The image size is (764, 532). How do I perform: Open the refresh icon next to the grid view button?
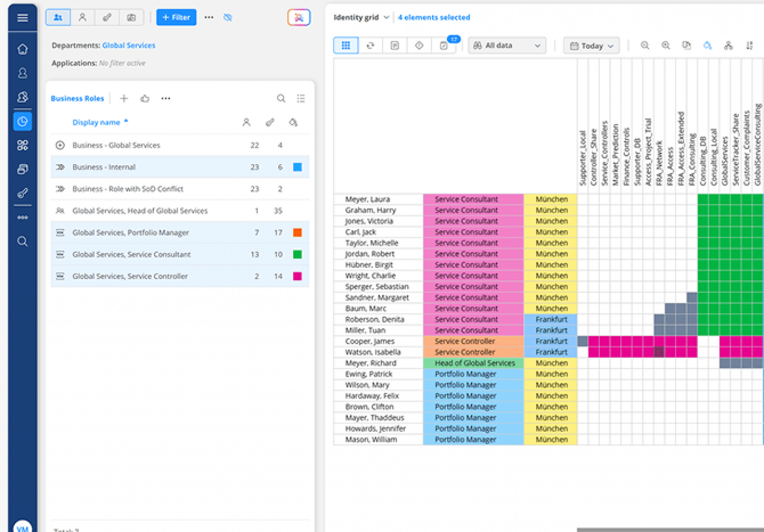pyautogui.click(x=370, y=45)
